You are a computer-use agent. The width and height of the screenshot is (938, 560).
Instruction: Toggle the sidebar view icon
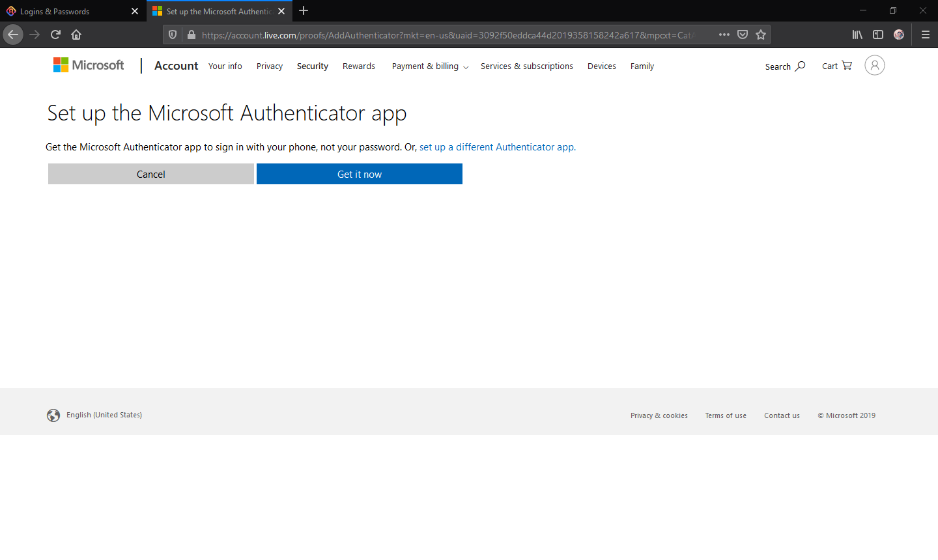pos(878,35)
